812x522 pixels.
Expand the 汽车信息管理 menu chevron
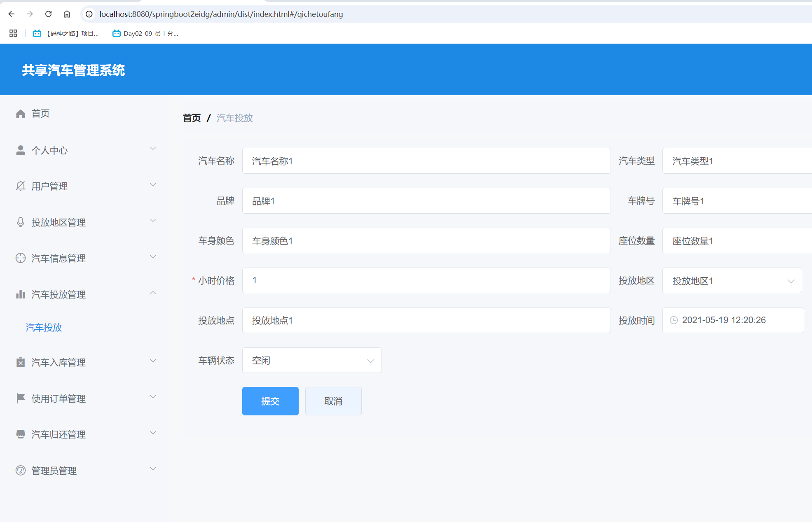[153, 257]
